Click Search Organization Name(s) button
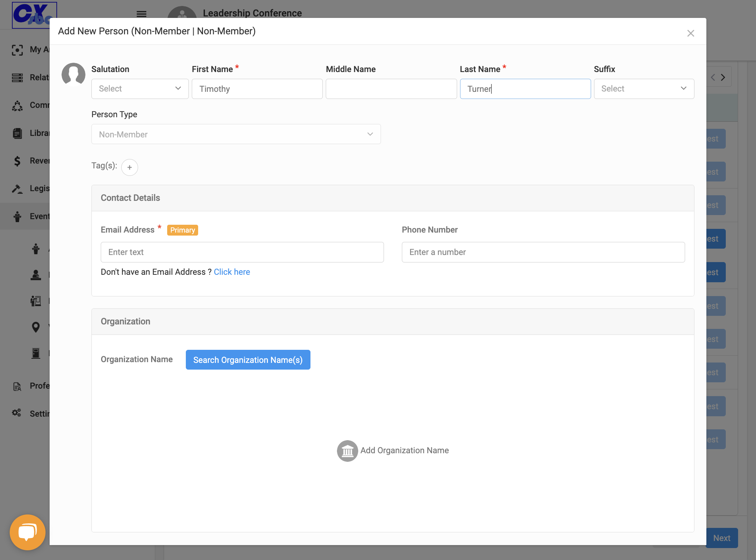The height and width of the screenshot is (560, 756). 248,360
